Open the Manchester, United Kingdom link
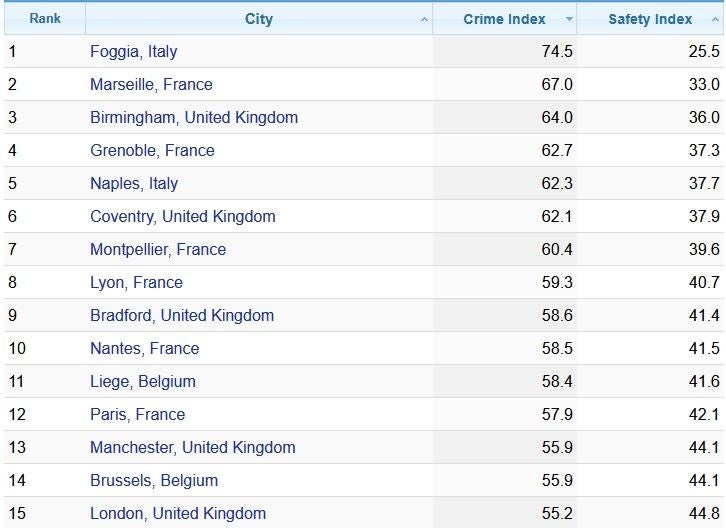 click(x=193, y=447)
